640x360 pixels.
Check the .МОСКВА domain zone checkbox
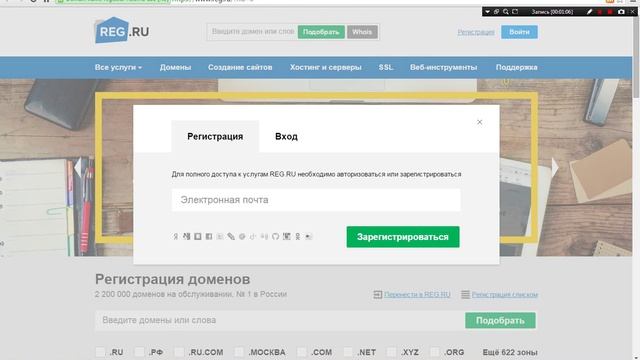tap(240, 352)
